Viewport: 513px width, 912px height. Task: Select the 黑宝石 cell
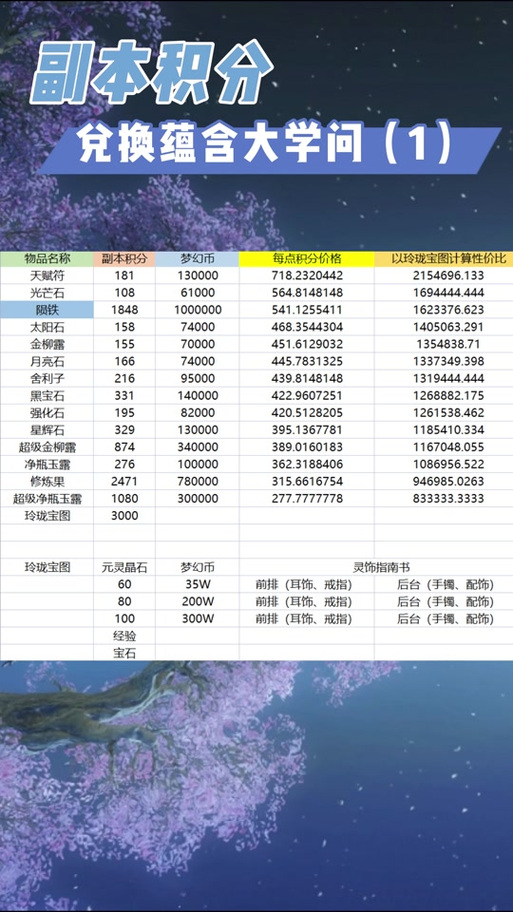click(x=47, y=396)
